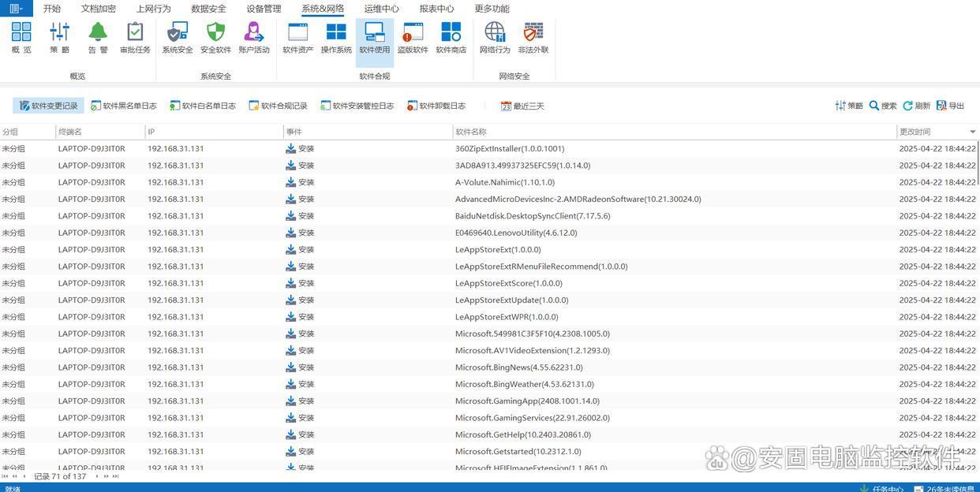Switch to the 运维中心 ribbon tab
Viewport: 980px width, 492px height.
(x=381, y=9)
